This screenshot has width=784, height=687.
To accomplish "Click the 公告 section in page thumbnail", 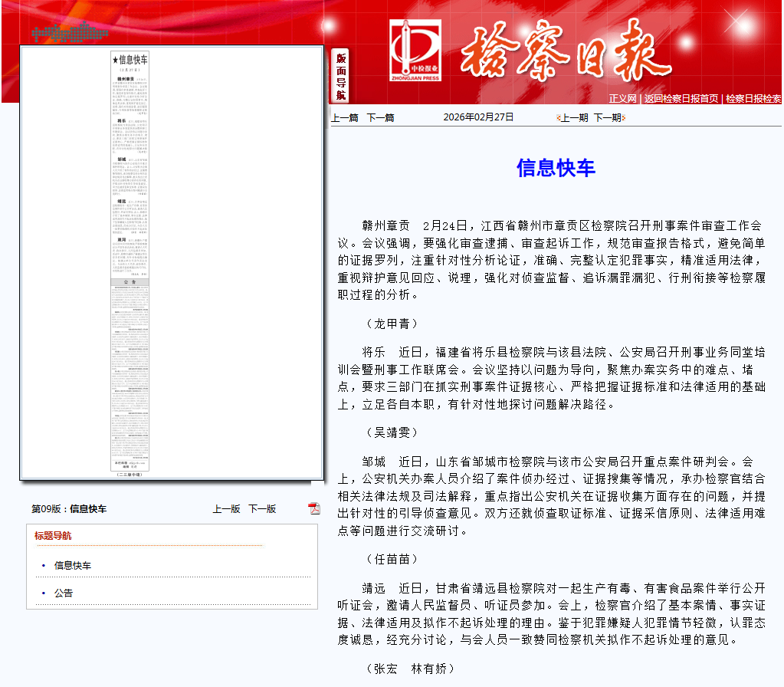I will pos(130,375).
